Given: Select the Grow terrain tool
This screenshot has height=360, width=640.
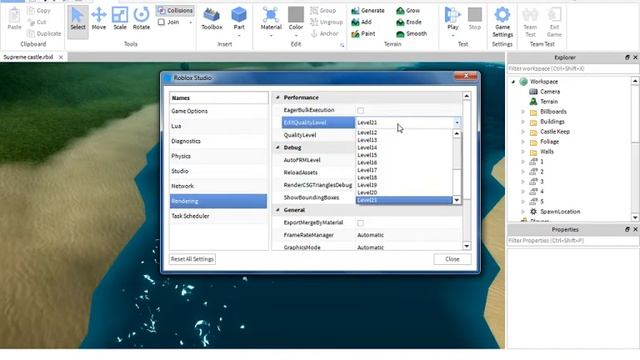Looking at the screenshot, I should (x=408, y=10).
